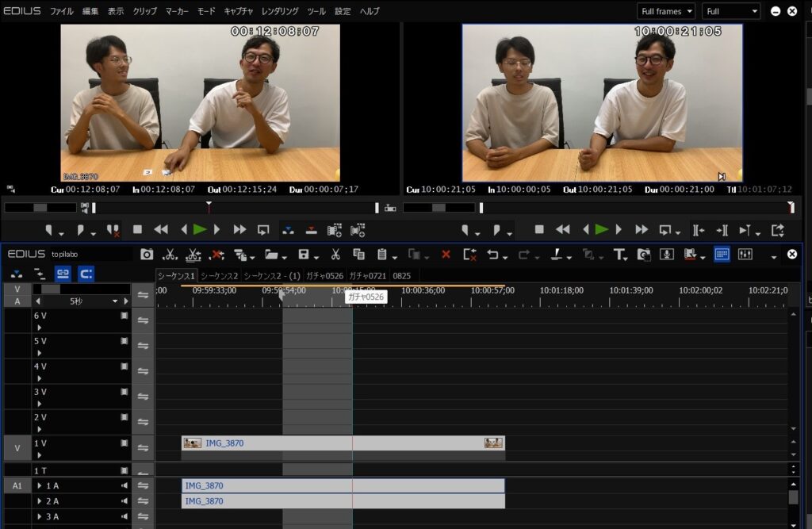This screenshot has height=529, width=812.
Task: Click the snapshot camera icon in timeline toolbar
Action: (147, 255)
